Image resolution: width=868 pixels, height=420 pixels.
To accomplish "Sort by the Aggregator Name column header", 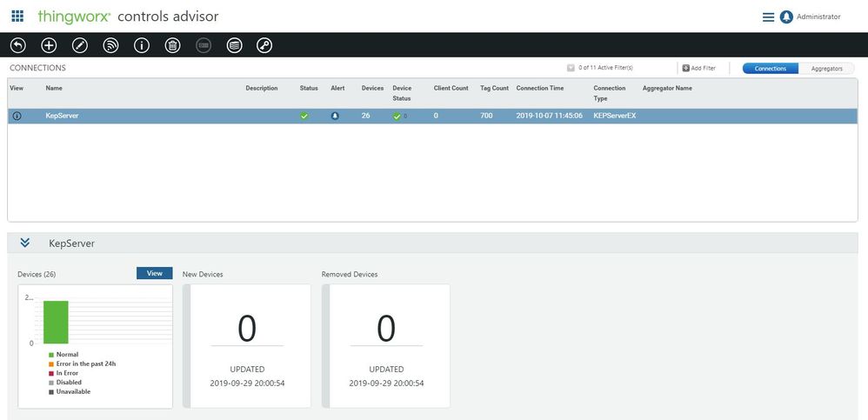I will (x=667, y=88).
